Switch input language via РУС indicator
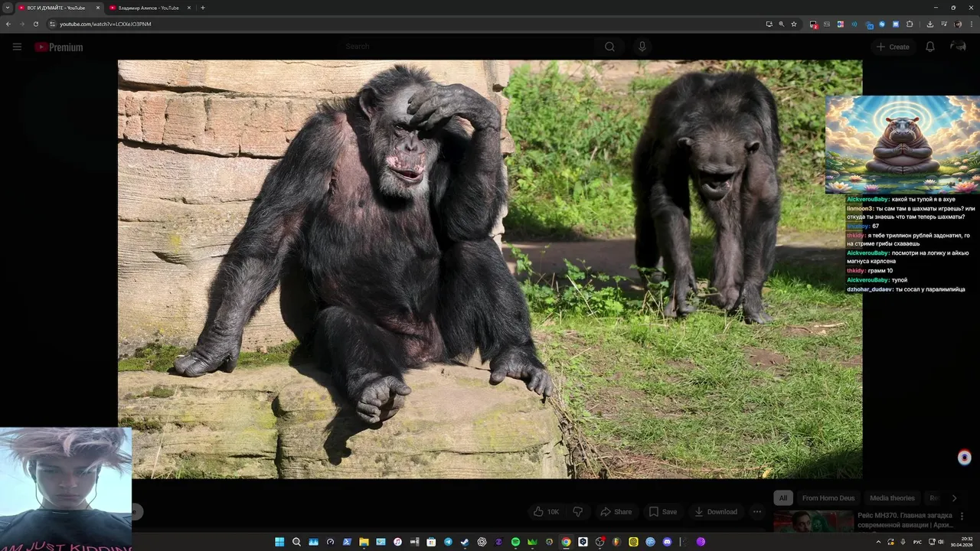 click(917, 542)
